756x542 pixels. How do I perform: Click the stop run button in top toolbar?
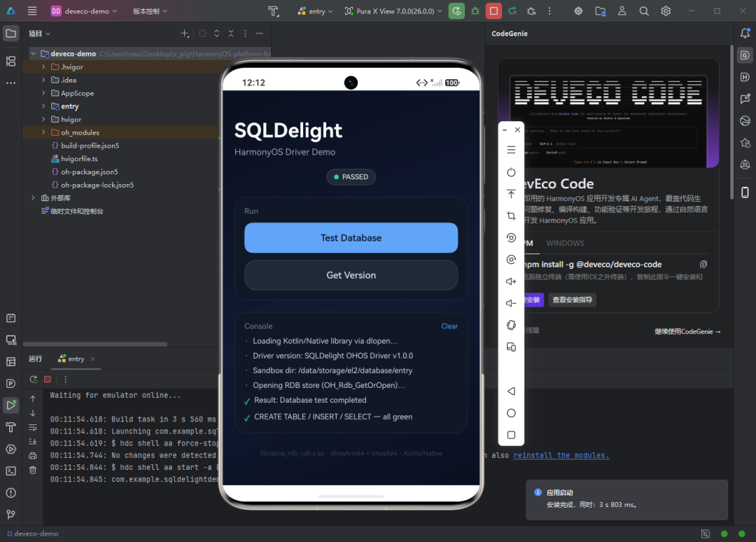(x=493, y=11)
